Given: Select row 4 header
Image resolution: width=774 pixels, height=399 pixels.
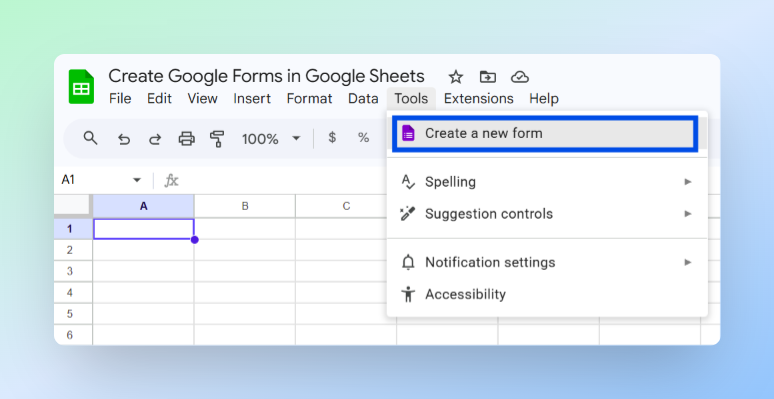Looking at the screenshot, I should (73, 293).
